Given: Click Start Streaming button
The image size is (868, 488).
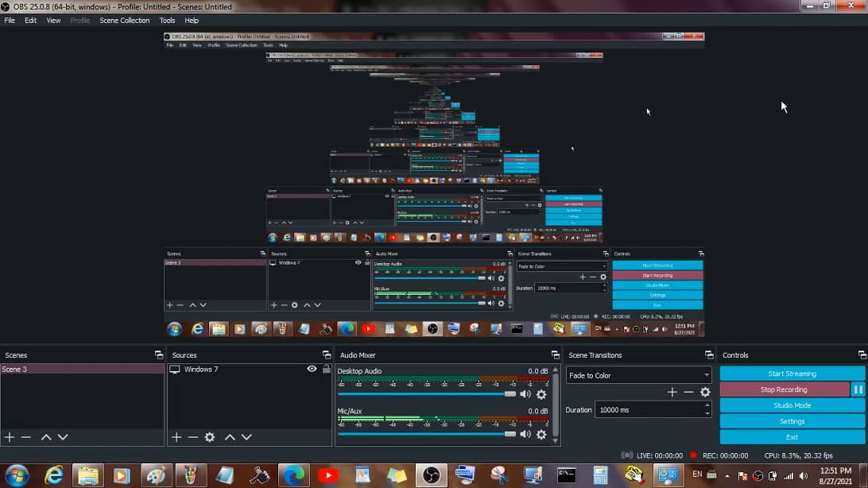Looking at the screenshot, I should pyautogui.click(x=792, y=374).
